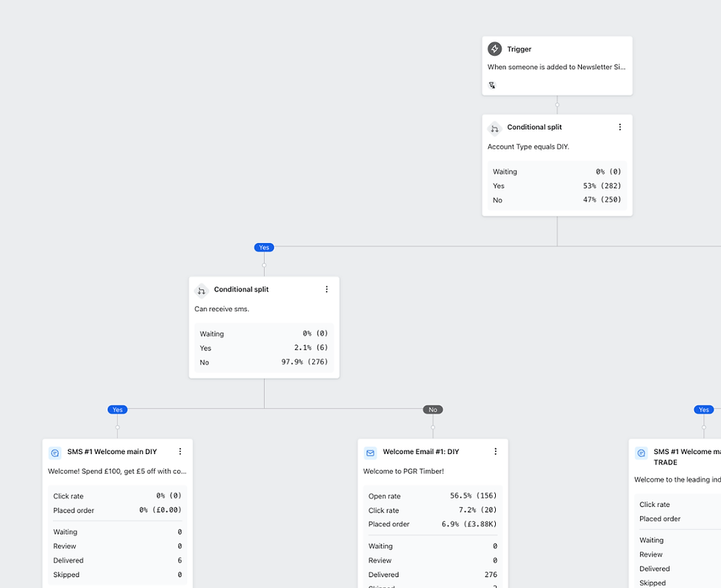Click 'Account Type equals DIY.' condition text
Image resolution: width=721 pixels, height=588 pixels.
(528, 146)
